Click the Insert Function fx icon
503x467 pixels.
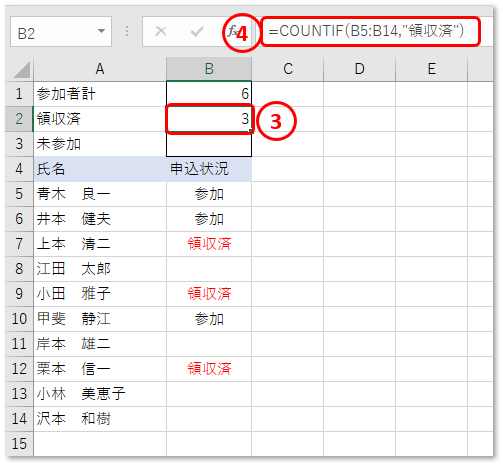[232, 32]
